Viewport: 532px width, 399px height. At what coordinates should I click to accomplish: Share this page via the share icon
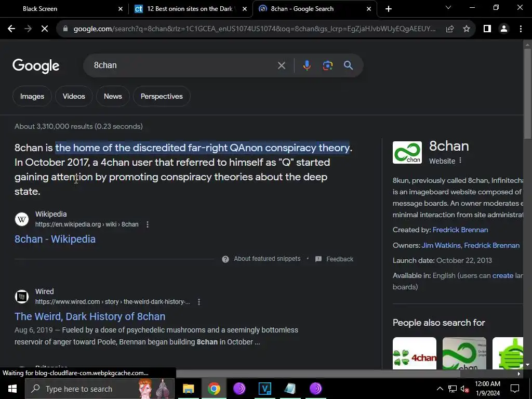pos(450,29)
